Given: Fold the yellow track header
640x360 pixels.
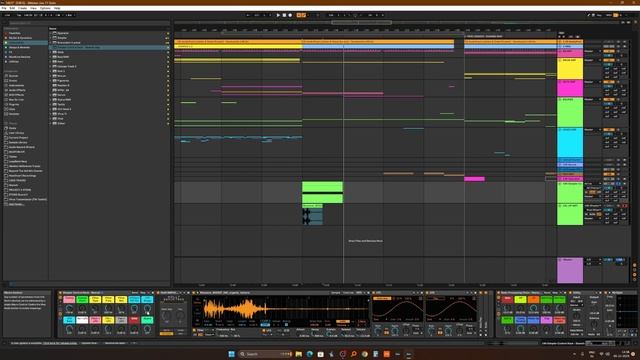Looking at the screenshot, I should pos(560,60).
